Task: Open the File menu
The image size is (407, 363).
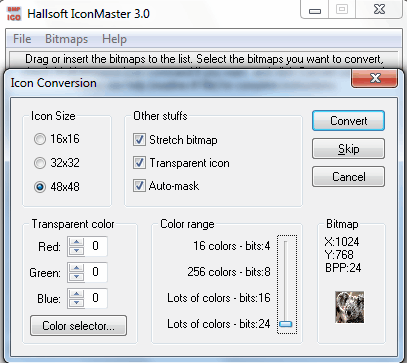Action: pos(22,39)
